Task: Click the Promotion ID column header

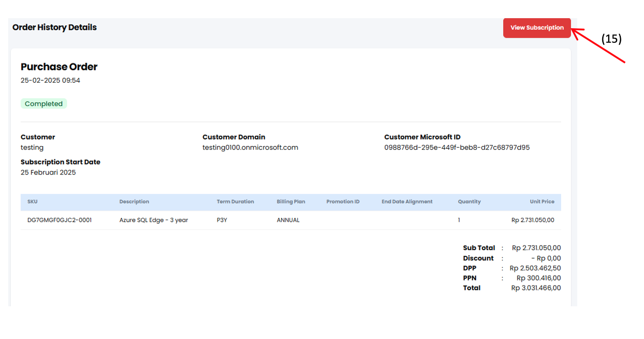Action: coord(342,202)
